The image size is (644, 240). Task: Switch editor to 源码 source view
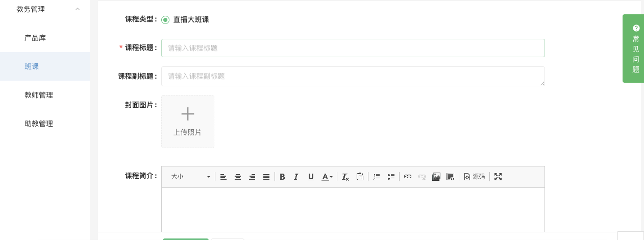[474, 177]
